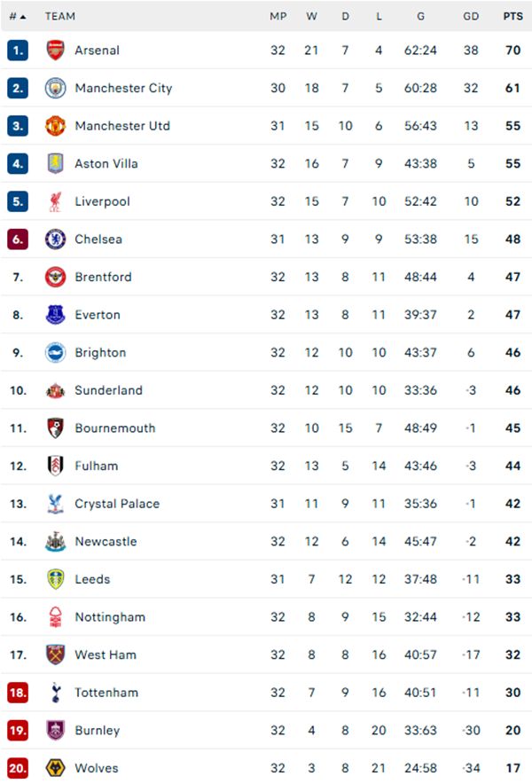Open the Crystal Palace team link
The height and width of the screenshot is (784, 532).
[117, 504]
